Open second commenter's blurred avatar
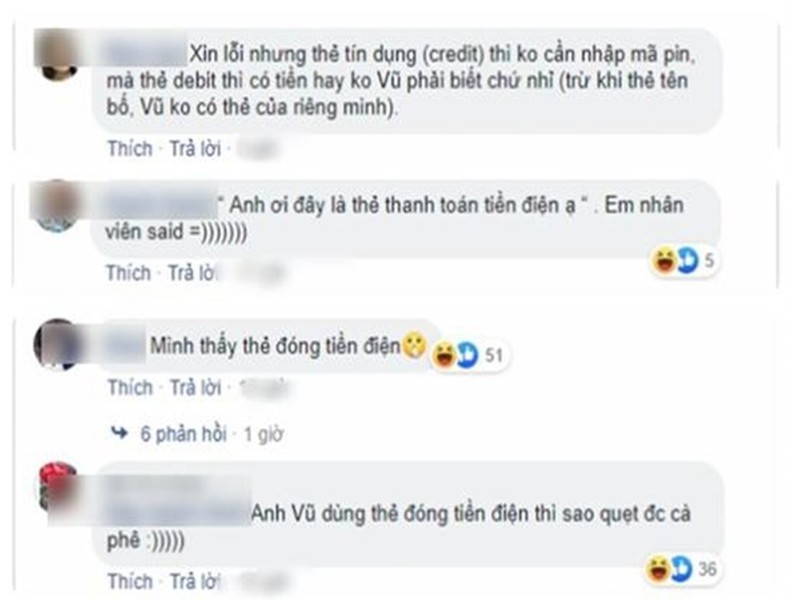The height and width of the screenshot is (600, 792). point(57,206)
